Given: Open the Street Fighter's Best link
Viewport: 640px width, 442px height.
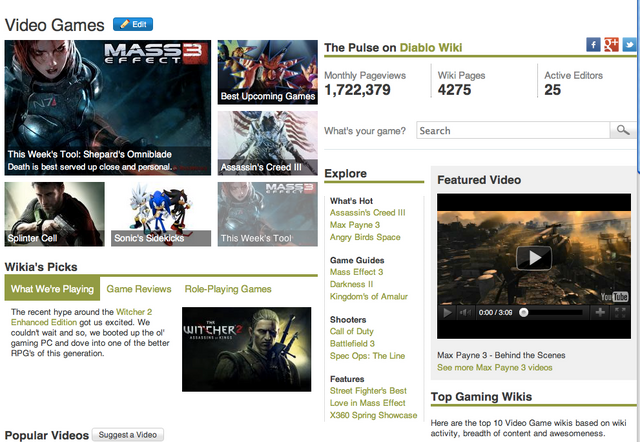Looking at the screenshot, I should click(368, 391).
